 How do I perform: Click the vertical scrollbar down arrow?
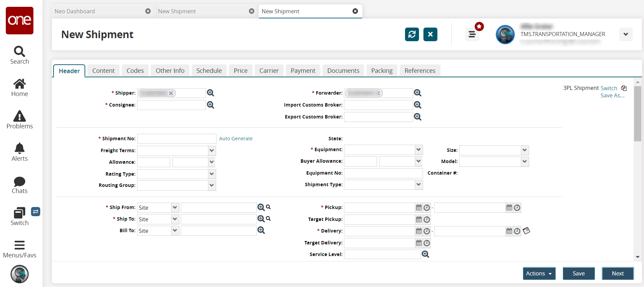tap(638, 257)
